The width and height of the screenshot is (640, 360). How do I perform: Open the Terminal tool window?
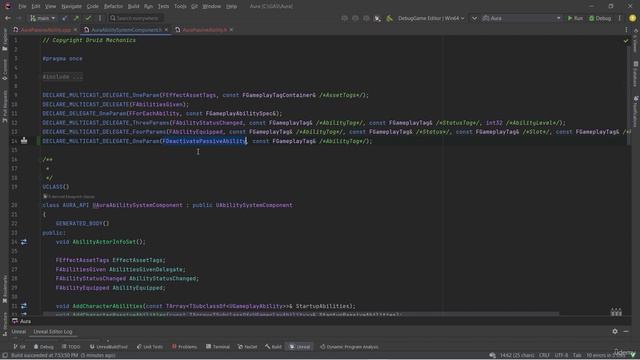218,347
